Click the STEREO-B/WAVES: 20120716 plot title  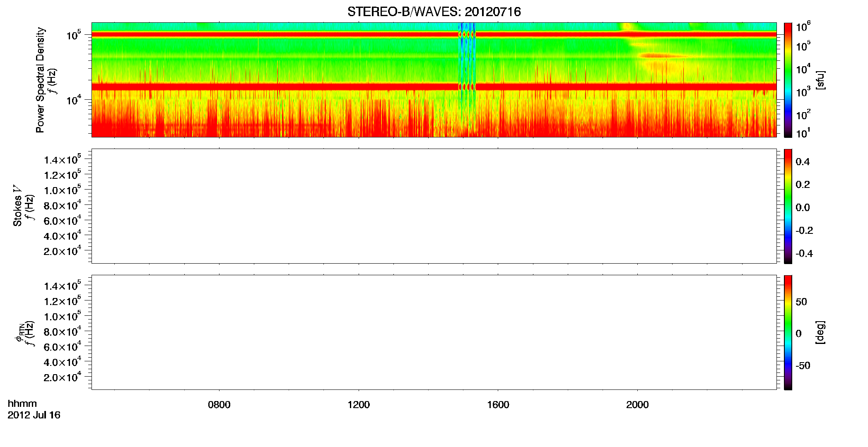pyautogui.click(x=434, y=12)
